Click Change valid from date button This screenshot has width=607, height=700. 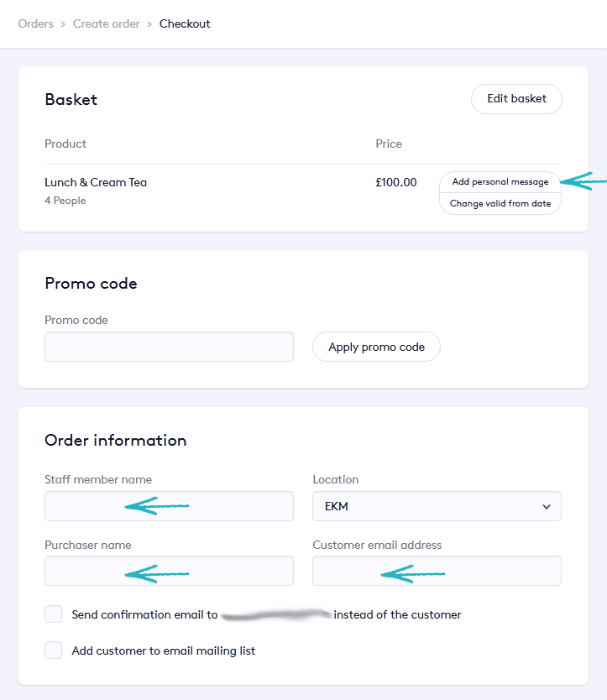click(x=500, y=203)
